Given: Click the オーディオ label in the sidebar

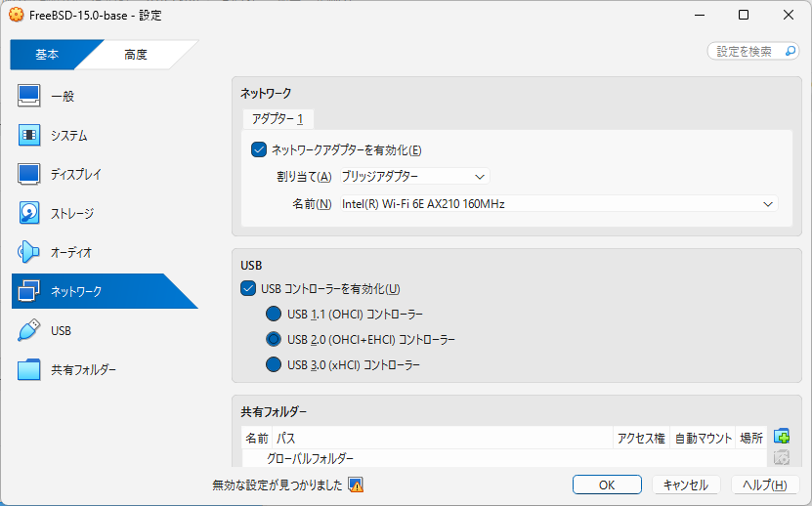Looking at the screenshot, I should click(x=71, y=253).
